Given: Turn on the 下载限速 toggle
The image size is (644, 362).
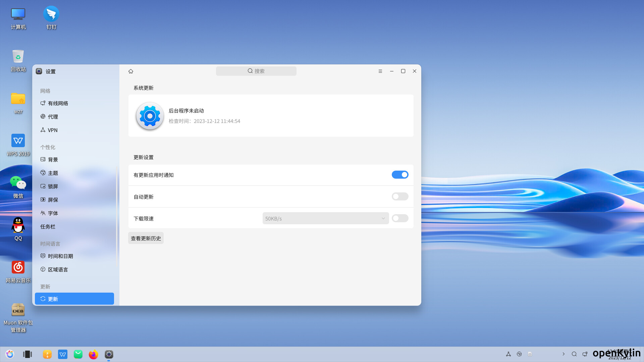Looking at the screenshot, I should coord(400,218).
